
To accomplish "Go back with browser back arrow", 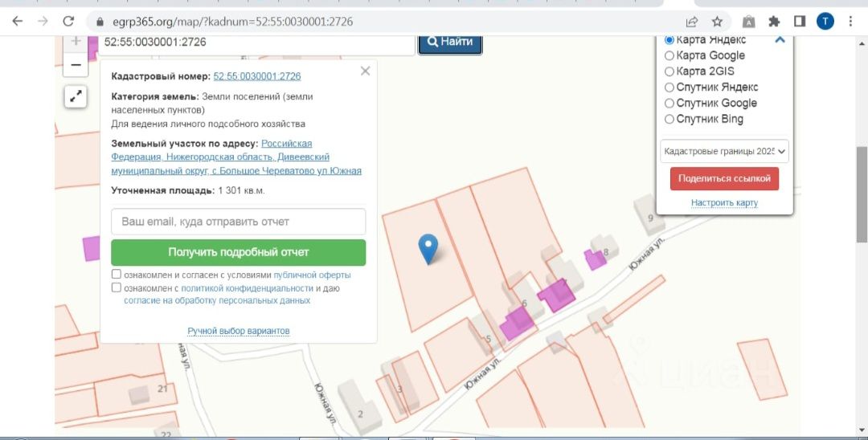I will tap(18, 22).
